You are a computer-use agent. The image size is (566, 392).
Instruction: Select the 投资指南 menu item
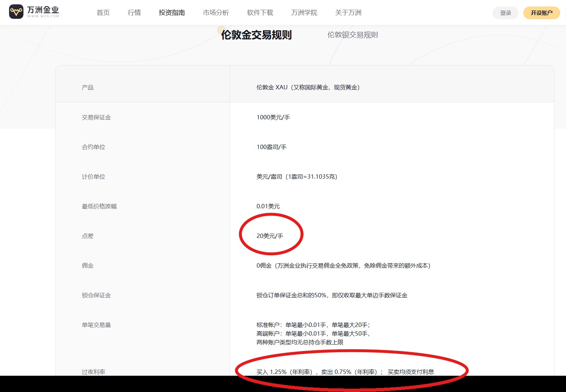pyautogui.click(x=172, y=13)
